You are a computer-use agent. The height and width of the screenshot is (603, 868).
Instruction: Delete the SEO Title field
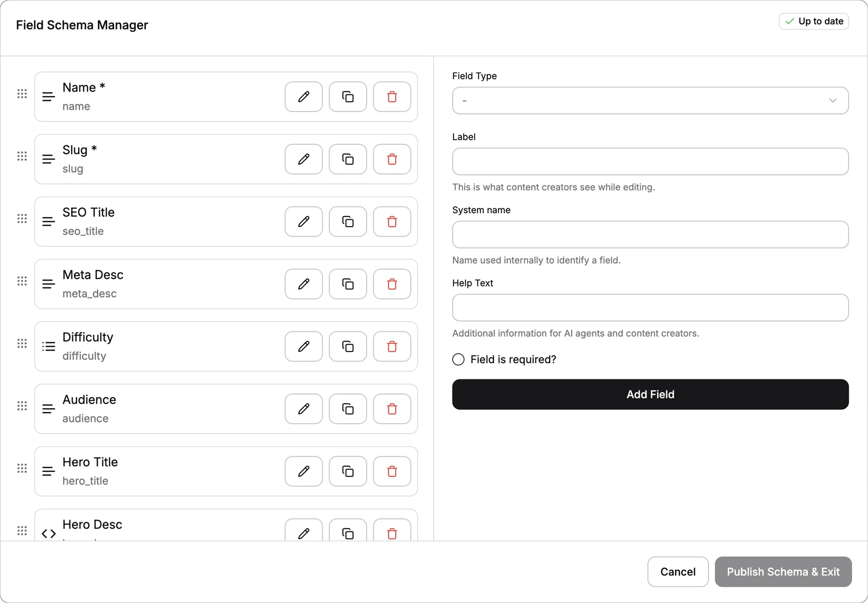pos(392,222)
